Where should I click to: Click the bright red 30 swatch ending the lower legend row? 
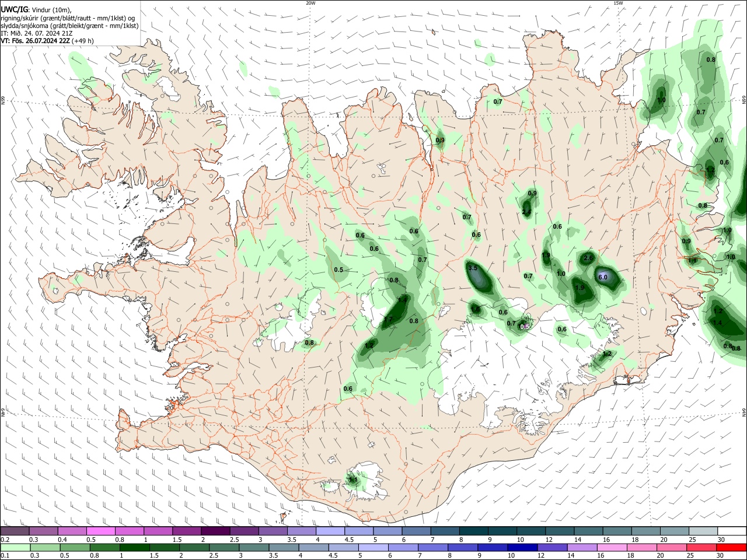pos(731,548)
